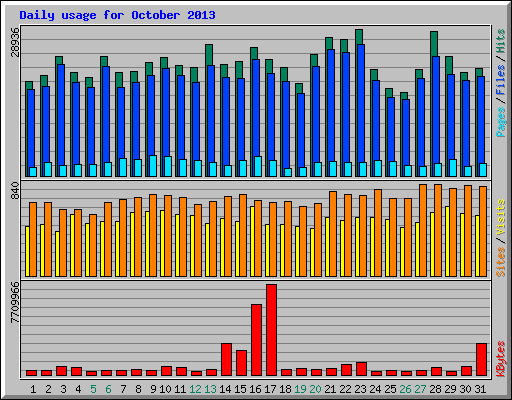Click day label "30" on the x-axis
The height and width of the screenshot is (400, 512).
(x=465, y=389)
